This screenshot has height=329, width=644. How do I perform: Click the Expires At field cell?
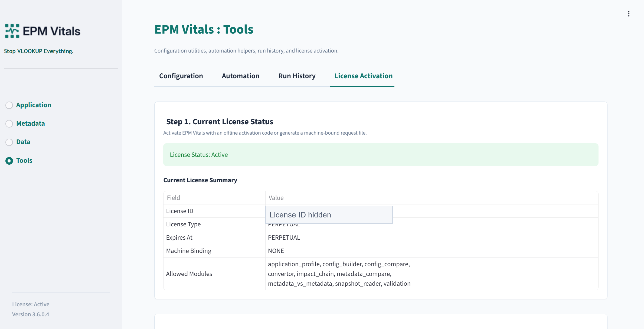coord(214,237)
